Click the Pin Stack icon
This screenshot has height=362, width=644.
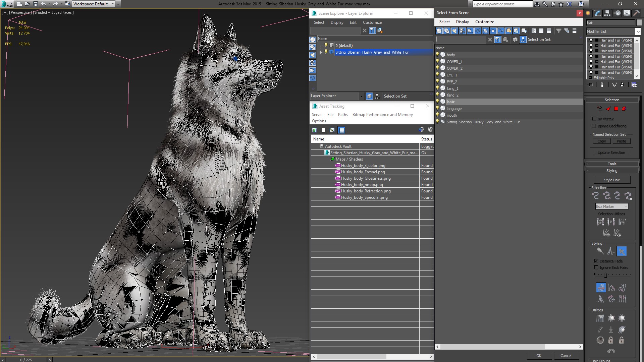591,85
